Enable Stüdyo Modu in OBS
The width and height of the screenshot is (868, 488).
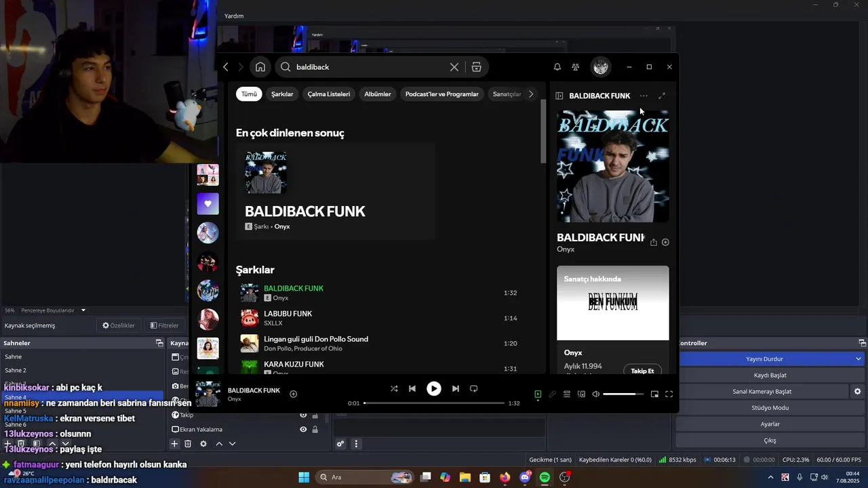[x=770, y=407]
